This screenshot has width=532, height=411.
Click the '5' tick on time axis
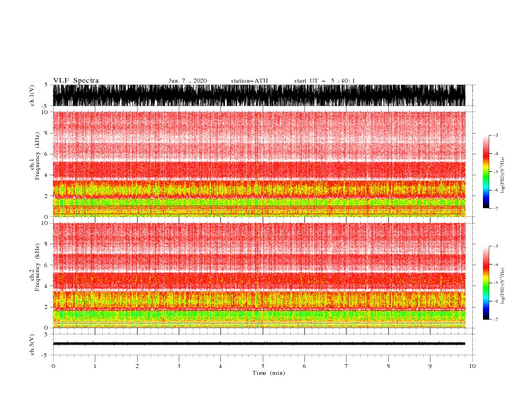click(x=263, y=366)
